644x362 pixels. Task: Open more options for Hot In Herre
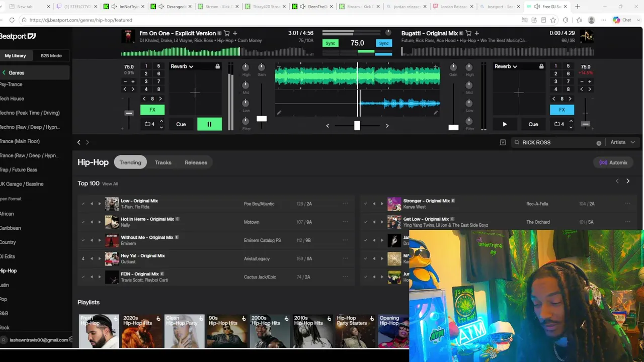pyautogui.click(x=345, y=222)
